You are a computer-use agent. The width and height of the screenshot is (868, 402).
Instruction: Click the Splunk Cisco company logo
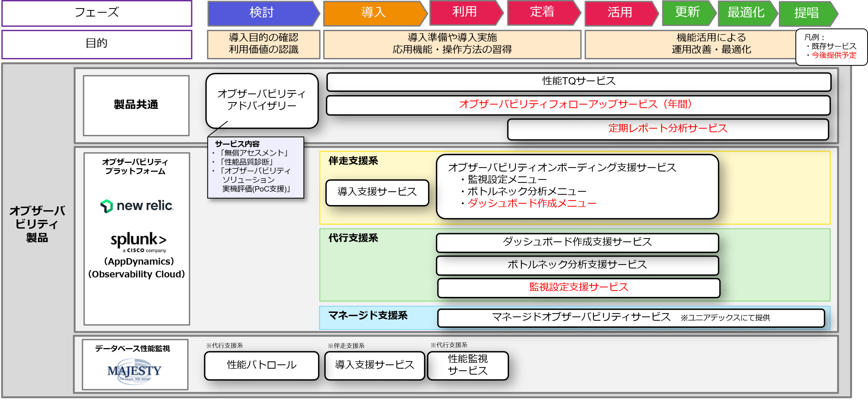pos(138,242)
